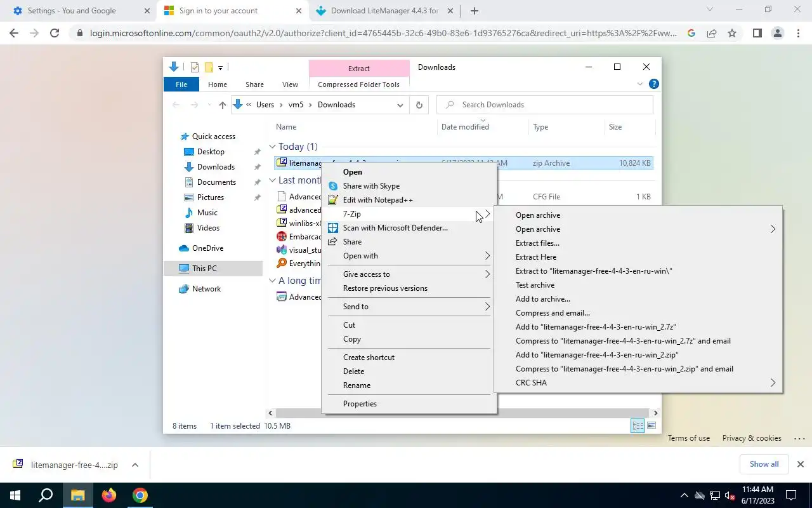The image size is (812, 508).
Task: Go up one folder level in Explorer
Action: [x=222, y=105]
